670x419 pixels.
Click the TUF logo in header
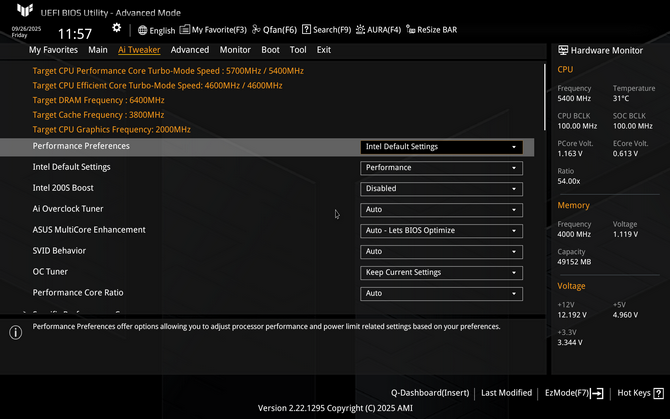tap(25, 10)
